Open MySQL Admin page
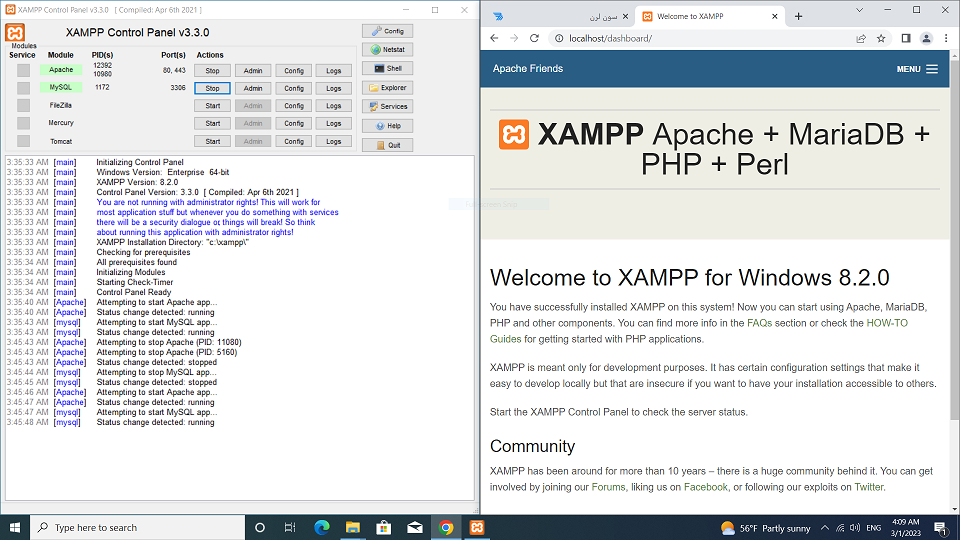The image size is (960, 540). coord(253,88)
